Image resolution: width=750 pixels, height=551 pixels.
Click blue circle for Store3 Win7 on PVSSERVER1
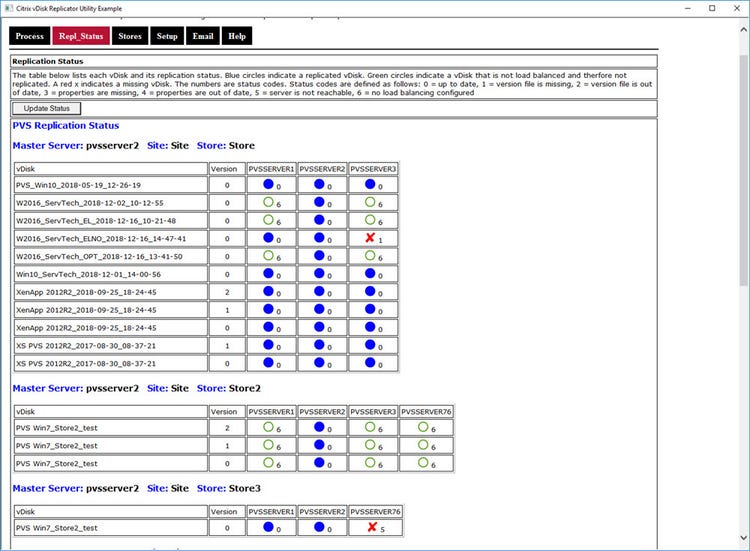pyautogui.click(x=268, y=527)
